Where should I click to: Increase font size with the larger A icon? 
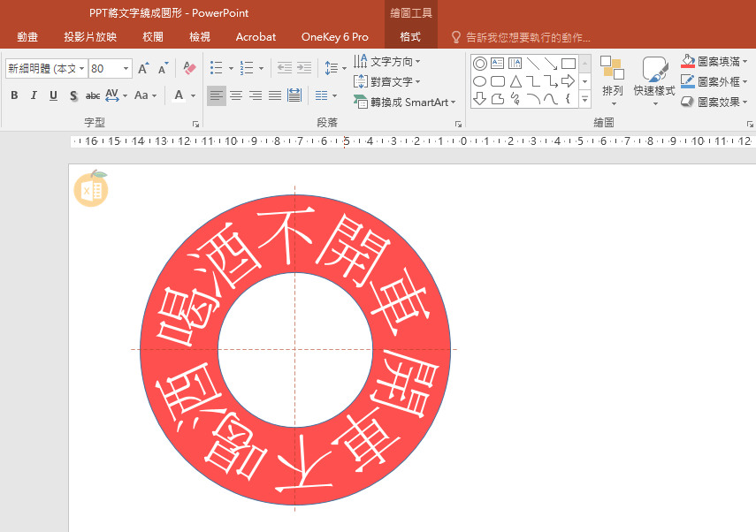tap(143, 68)
